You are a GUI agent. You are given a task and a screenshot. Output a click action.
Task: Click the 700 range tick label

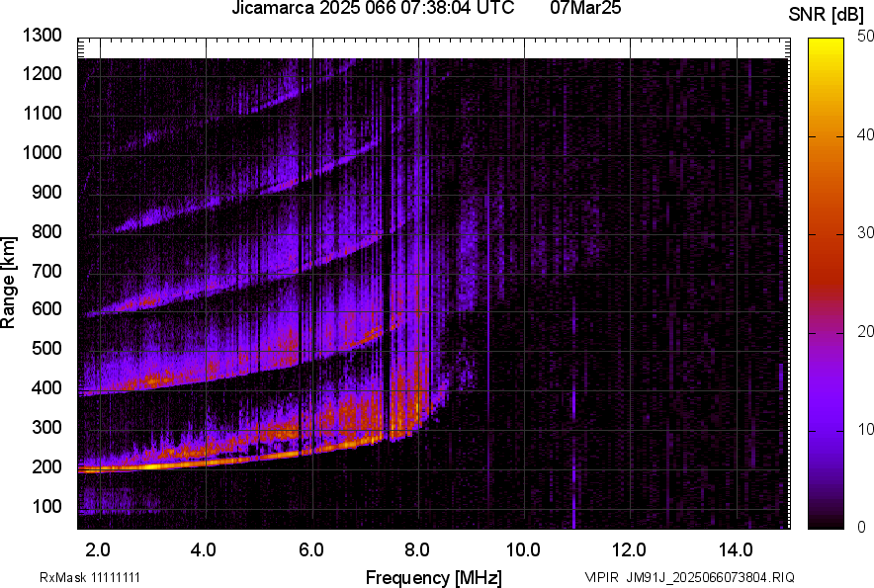45,271
